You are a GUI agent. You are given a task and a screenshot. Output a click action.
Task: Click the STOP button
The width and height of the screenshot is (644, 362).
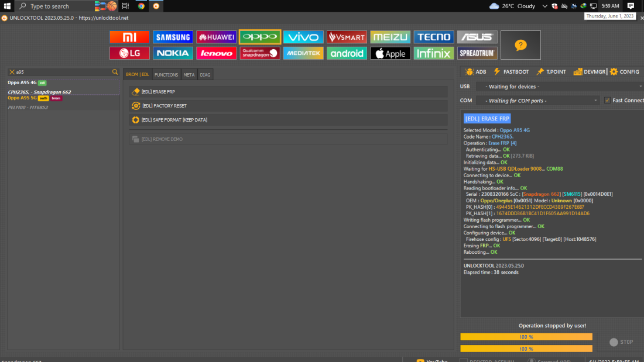(621, 342)
